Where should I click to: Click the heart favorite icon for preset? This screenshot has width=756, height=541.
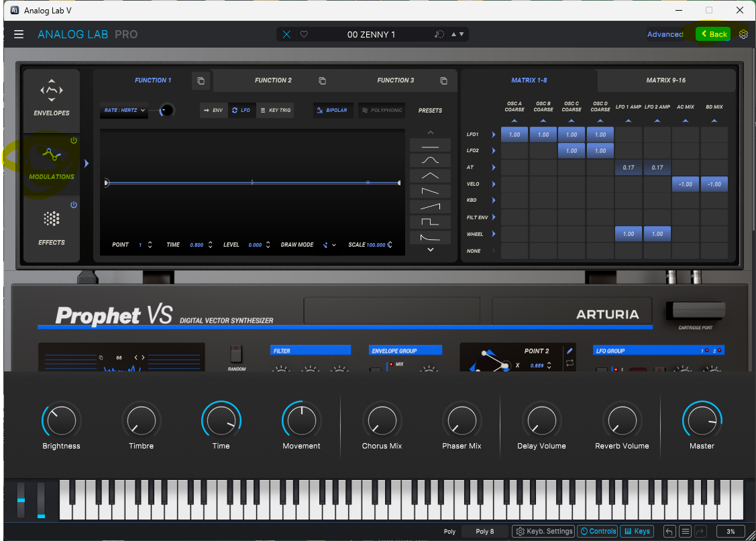coord(304,34)
